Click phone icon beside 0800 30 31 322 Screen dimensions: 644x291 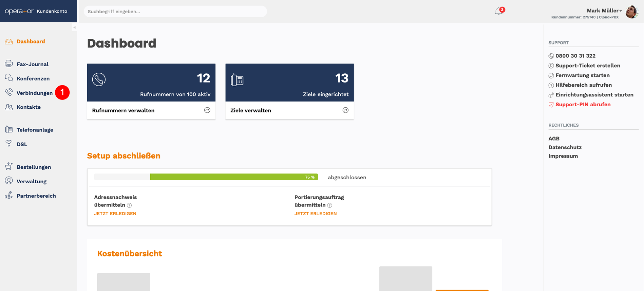(x=551, y=56)
